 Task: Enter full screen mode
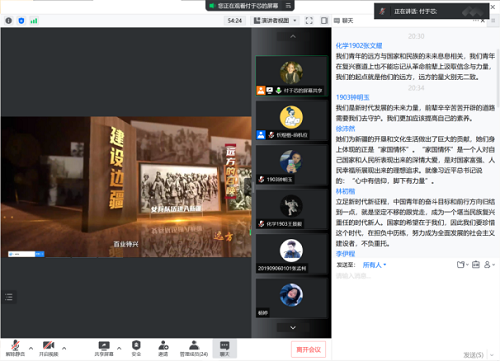pyautogui.click(x=309, y=21)
